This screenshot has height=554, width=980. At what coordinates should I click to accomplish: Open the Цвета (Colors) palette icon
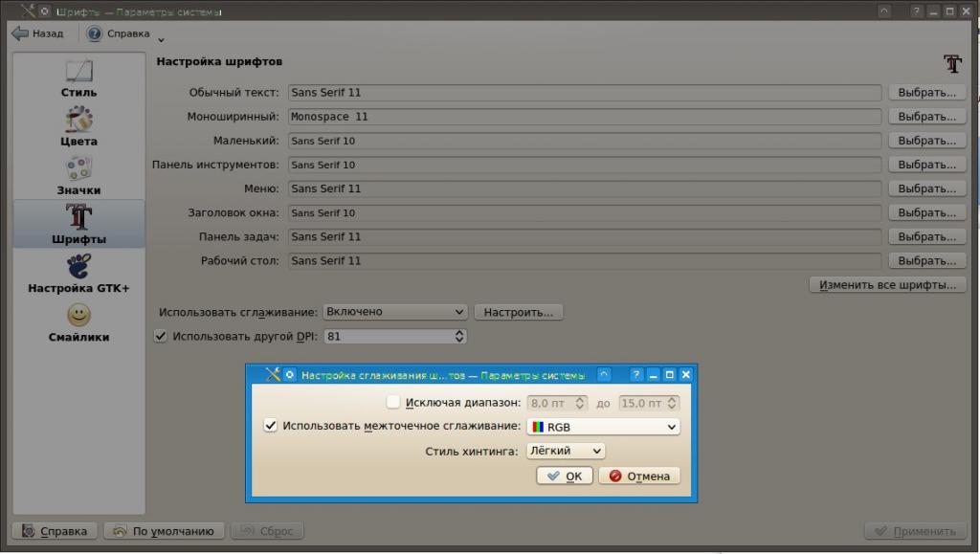(78, 119)
